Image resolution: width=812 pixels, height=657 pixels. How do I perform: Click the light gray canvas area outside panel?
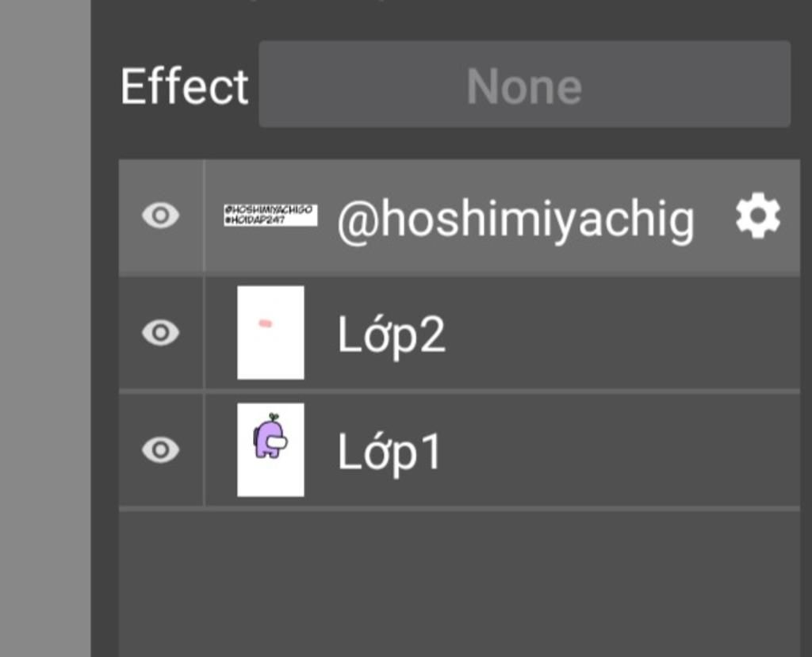[x=45, y=328]
